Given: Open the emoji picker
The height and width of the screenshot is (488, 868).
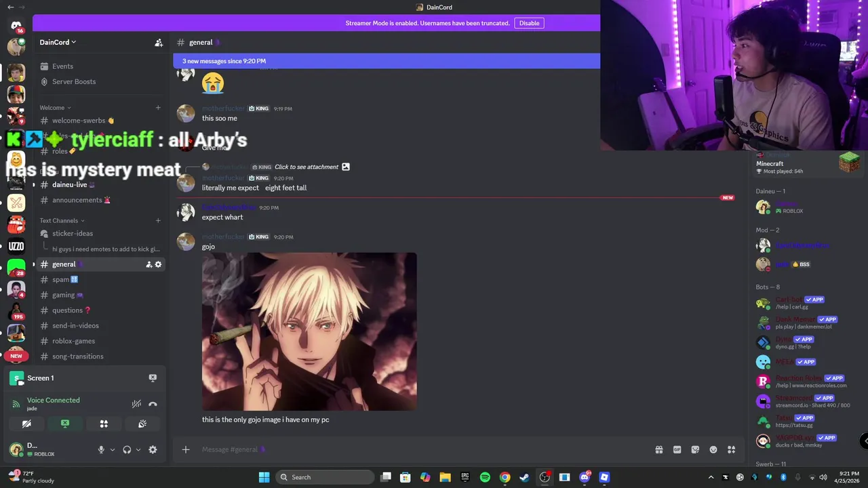Looking at the screenshot, I should 713,449.
